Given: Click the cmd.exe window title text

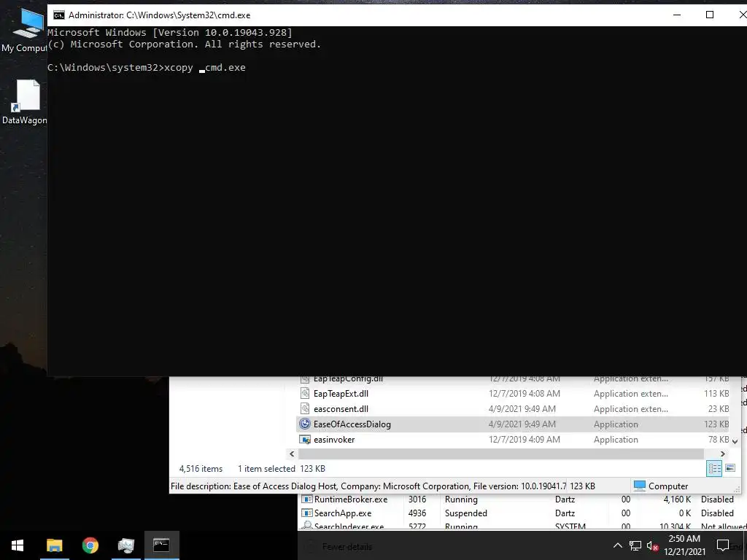Looking at the screenshot, I should pos(160,15).
